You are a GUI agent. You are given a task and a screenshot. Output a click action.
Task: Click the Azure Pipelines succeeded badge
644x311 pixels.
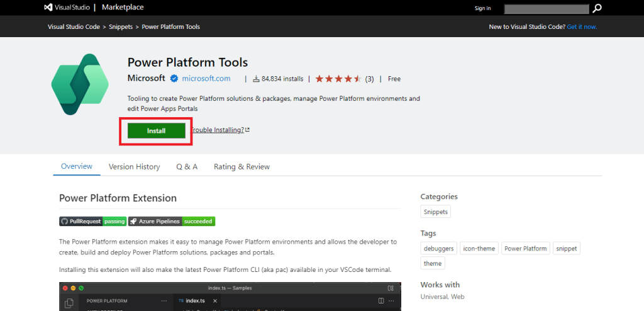[172, 222]
